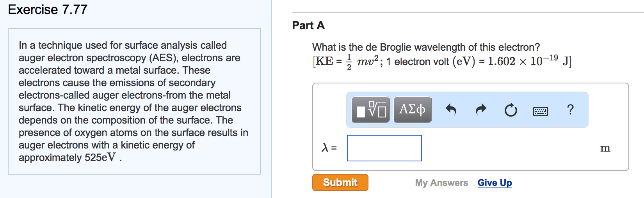Reset the answer with circular arrow icon
The height and width of the screenshot is (198, 644).
[x=511, y=110]
